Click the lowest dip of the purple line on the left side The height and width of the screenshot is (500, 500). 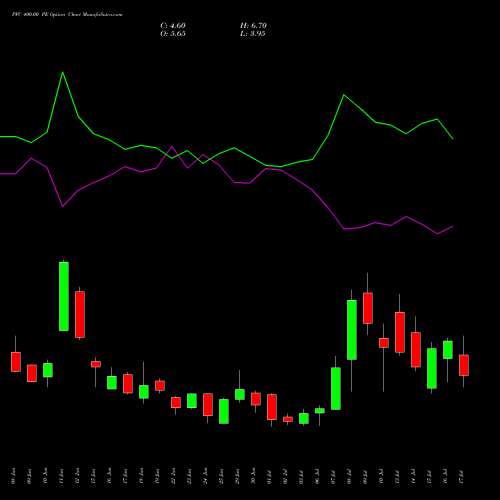pyautogui.click(x=63, y=206)
